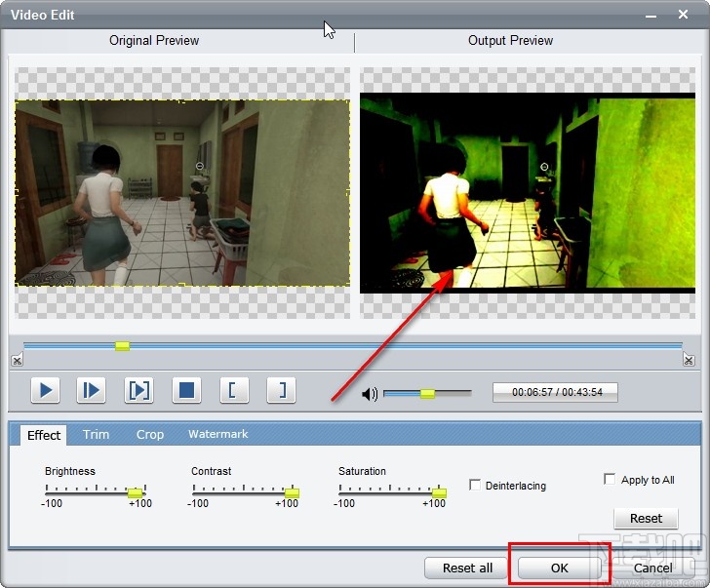Mute audio using the speaker icon
710x588 pixels.
click(370, 394)
